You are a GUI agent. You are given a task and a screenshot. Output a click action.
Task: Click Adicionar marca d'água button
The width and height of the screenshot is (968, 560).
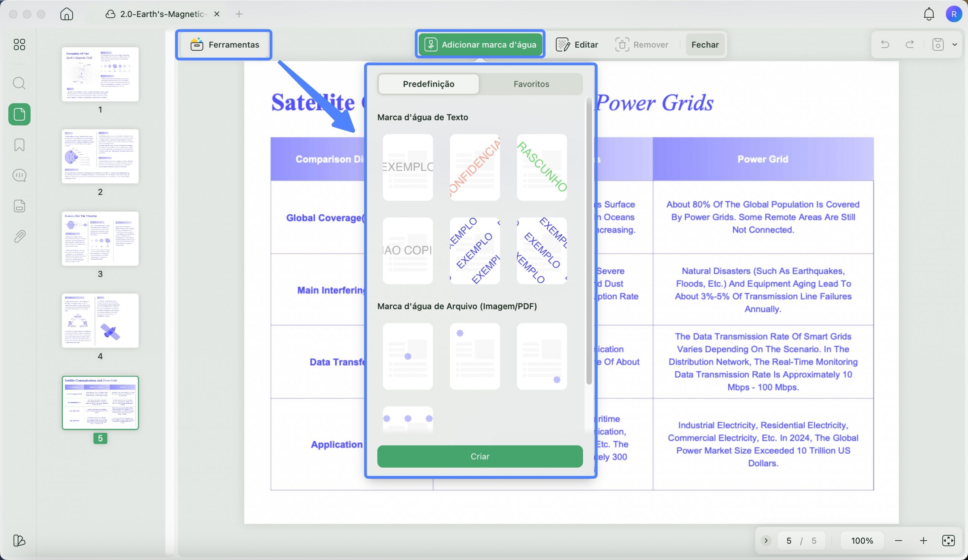coord(480,45)
